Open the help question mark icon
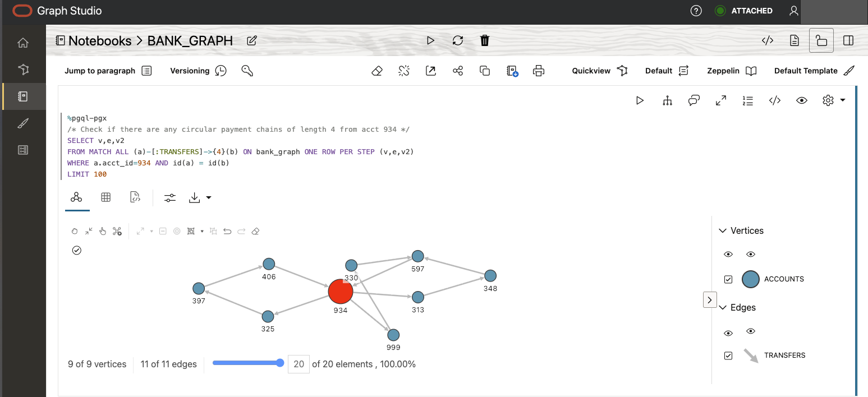The height and width of the screenshot is (397, 868). [x=696, y=11]
